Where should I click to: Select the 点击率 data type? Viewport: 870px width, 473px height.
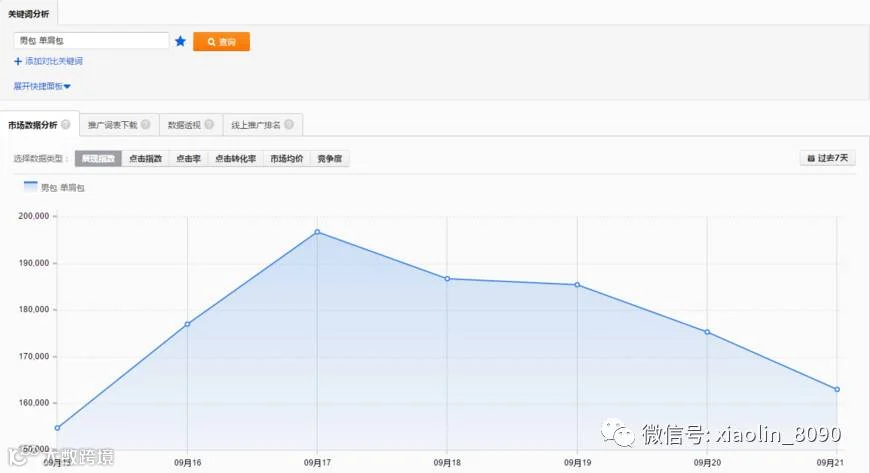click(189, 158)
